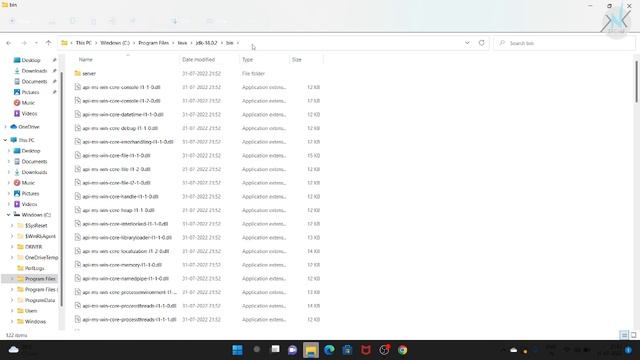
Task: Go up one folder level
Action: click(49, 43)
